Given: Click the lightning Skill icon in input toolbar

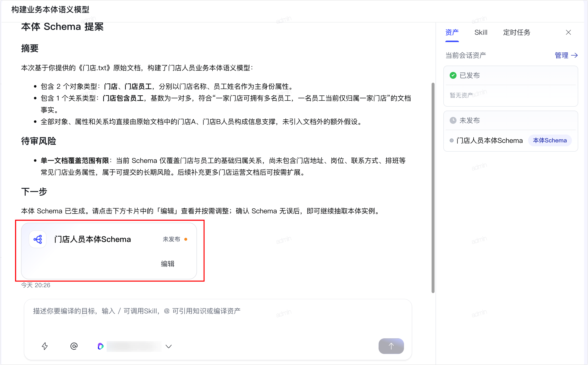Looking at the screenshot, I should [x=45, y=346].
